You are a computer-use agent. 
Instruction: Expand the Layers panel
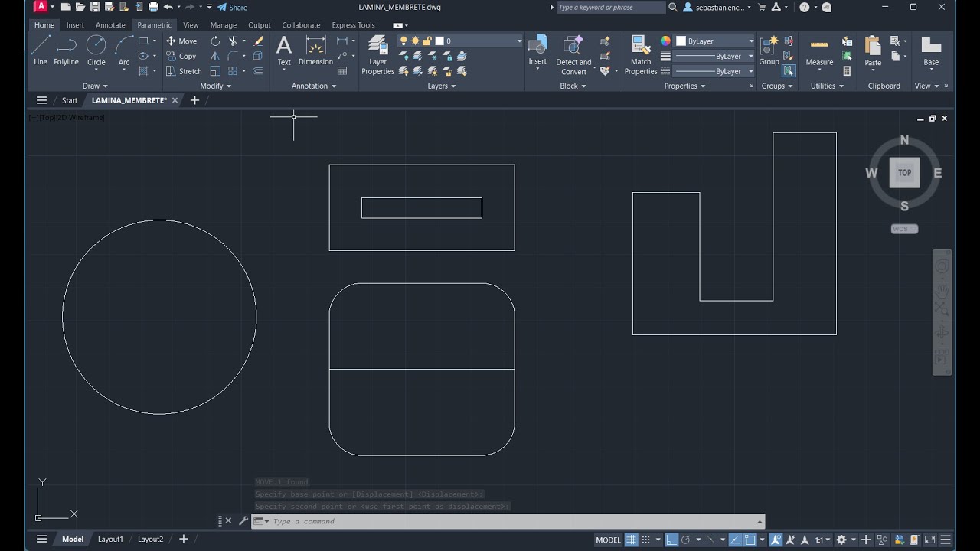click(442, 86)
